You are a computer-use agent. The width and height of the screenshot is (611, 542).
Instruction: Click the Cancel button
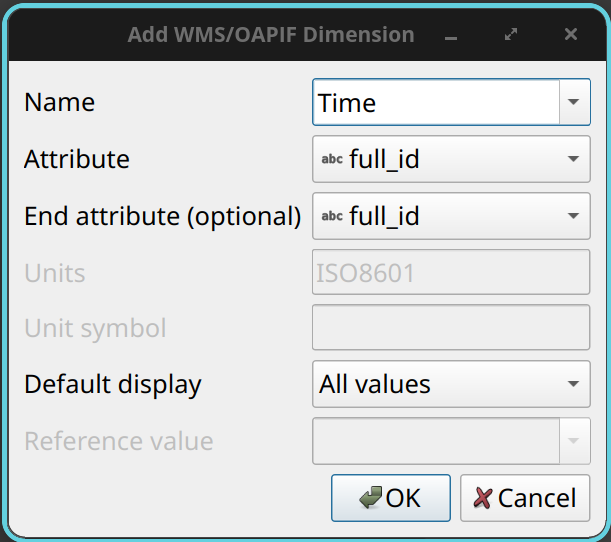click(x=525, y=498)
